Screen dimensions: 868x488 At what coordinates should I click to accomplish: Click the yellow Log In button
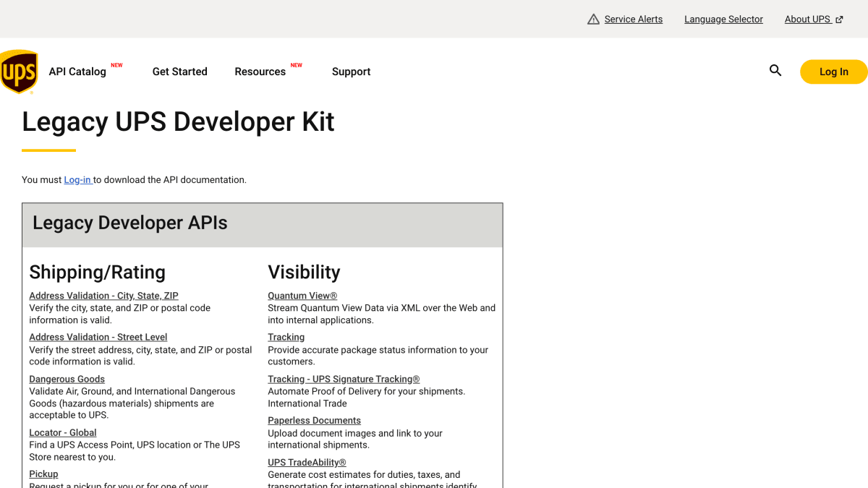834,72
